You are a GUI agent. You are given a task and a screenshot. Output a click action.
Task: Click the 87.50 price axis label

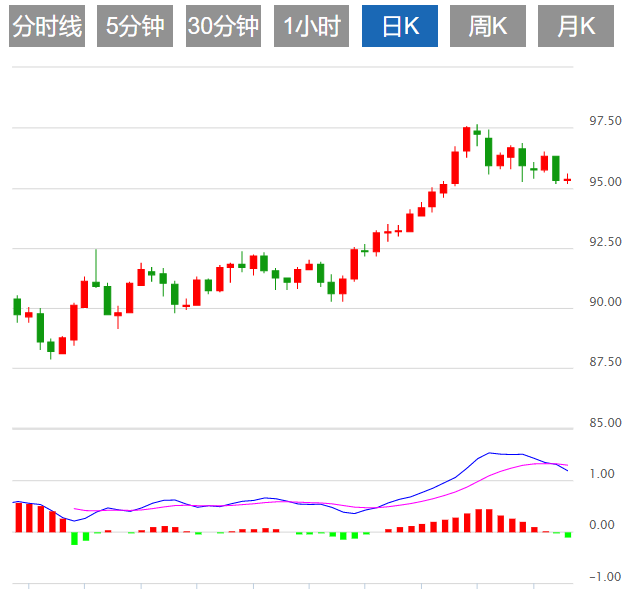[606, 362]
